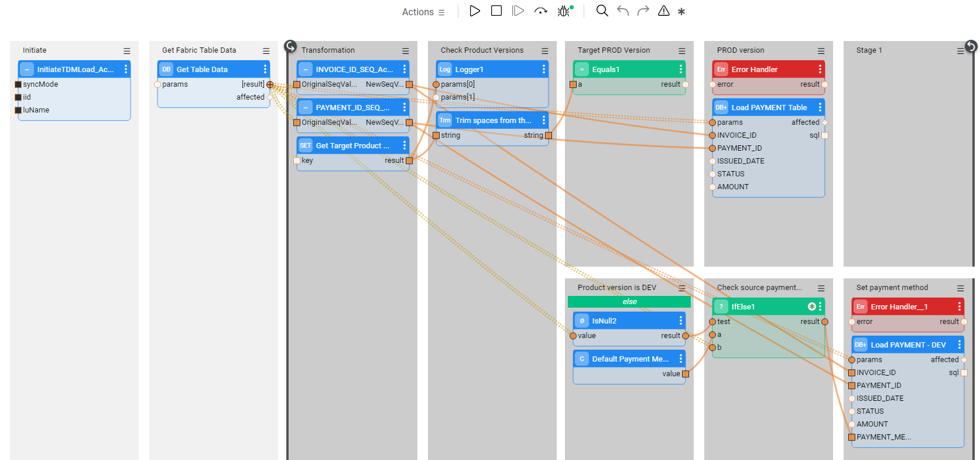
Task: Open the Stage 1 hamburger menu
Action: [960, 51]
